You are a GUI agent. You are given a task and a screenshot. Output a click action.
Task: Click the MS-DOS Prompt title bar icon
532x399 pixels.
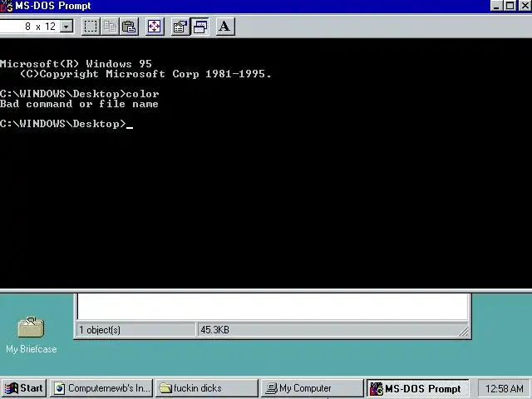point(6,6)
